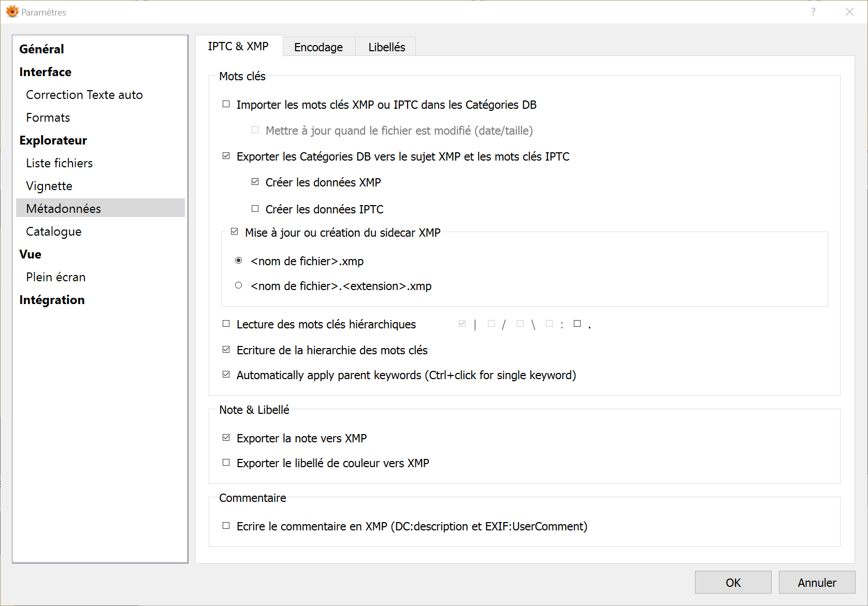868x606 pixels.
Task: Check Ecrire le commentaire en XMP
Action: (x=226, y=526)
